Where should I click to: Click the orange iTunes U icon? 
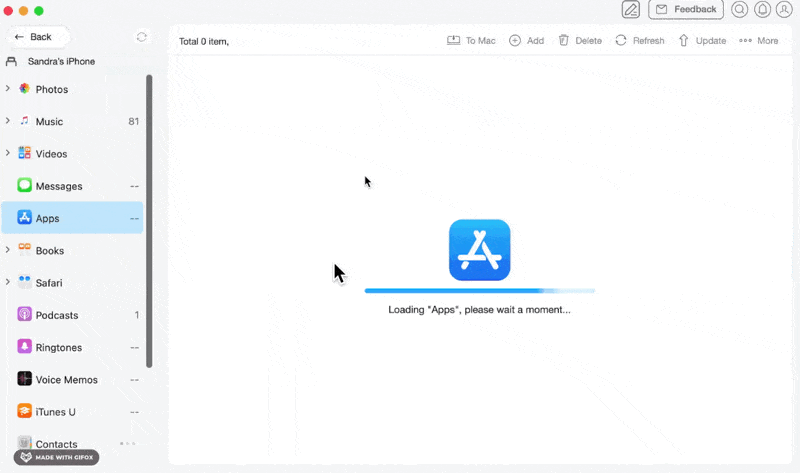click(24, 411)
